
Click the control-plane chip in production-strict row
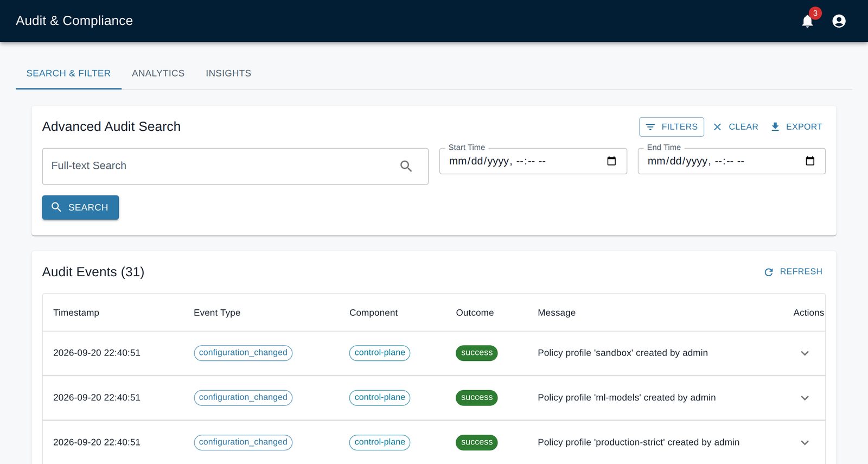tap(380, 442)
